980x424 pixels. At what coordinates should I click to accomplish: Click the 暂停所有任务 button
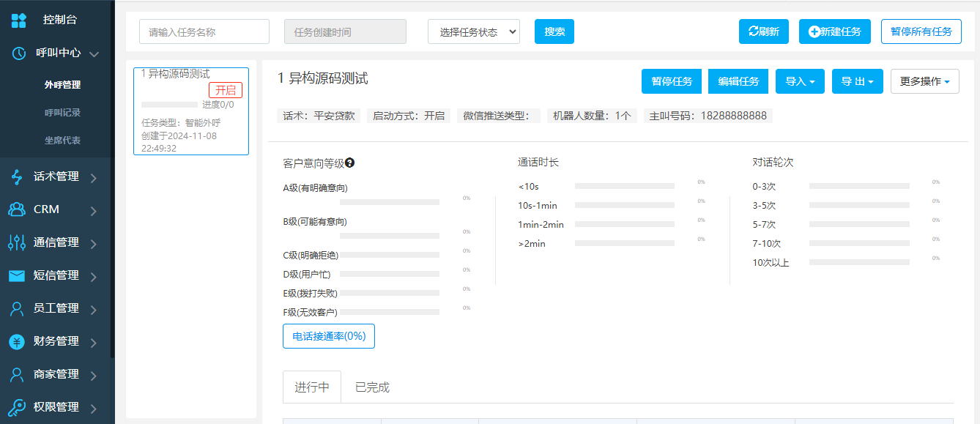click(921, 31)
